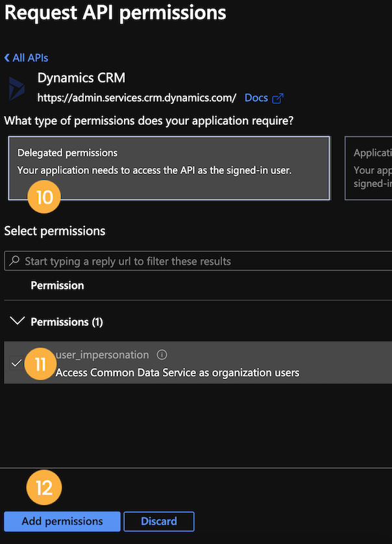
Task: Click the Add permissions button
Action: tap(62, 521)
